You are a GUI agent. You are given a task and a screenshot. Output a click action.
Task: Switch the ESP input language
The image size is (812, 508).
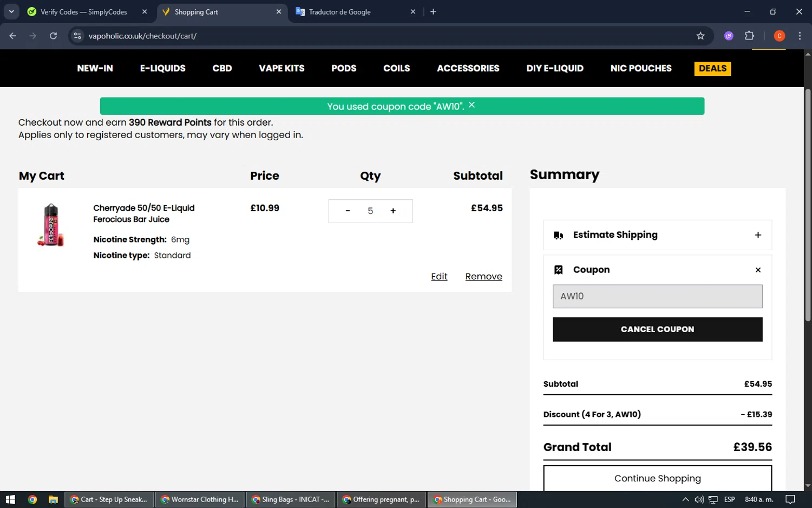tap(730, 499)
